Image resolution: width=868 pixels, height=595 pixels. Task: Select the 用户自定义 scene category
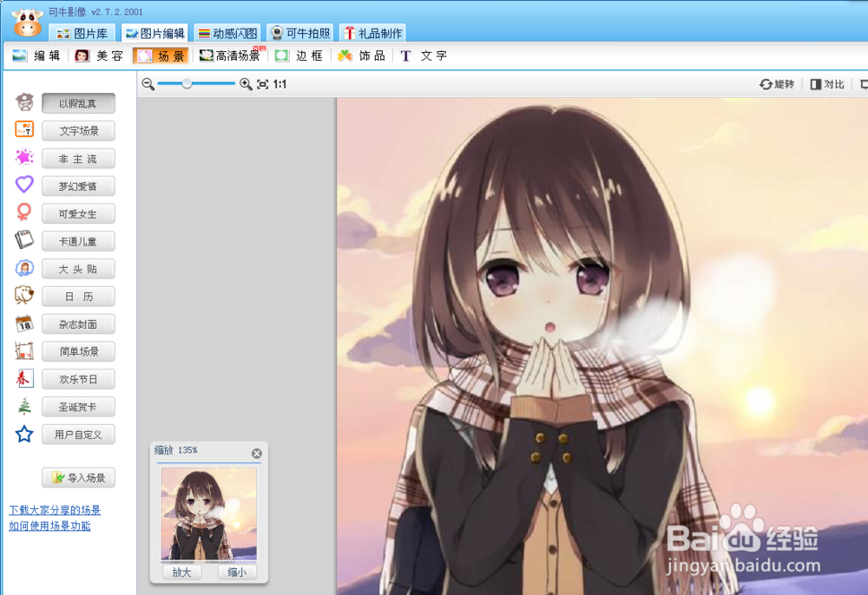[79, 435]
